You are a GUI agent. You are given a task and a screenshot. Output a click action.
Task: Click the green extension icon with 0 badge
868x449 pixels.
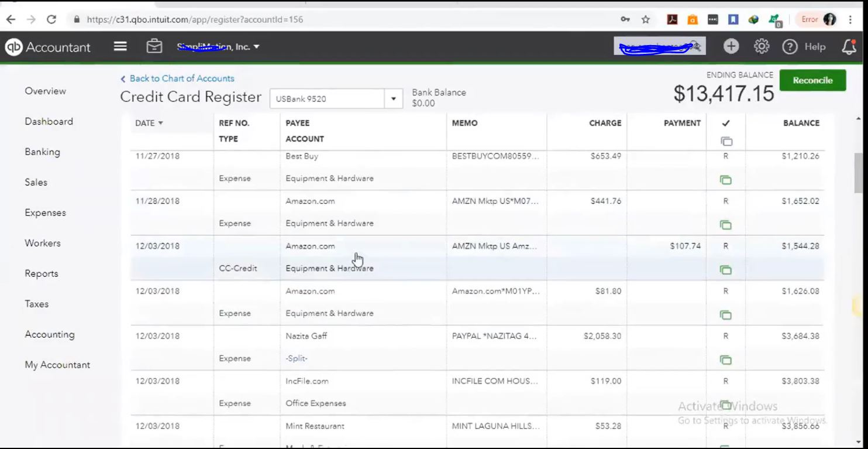click(775, 20)
